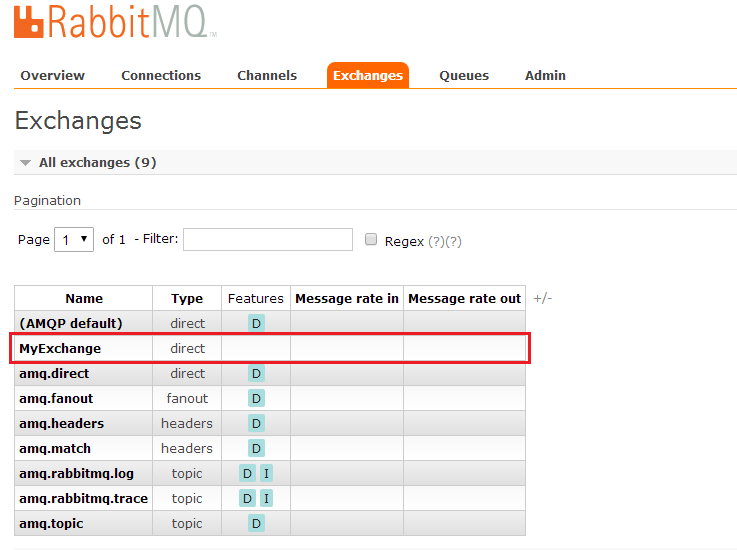Click 'direct' type in (AMQP default) row
Image resolution: width=737 pixels, height=550 pixels.
pos(188,323)
